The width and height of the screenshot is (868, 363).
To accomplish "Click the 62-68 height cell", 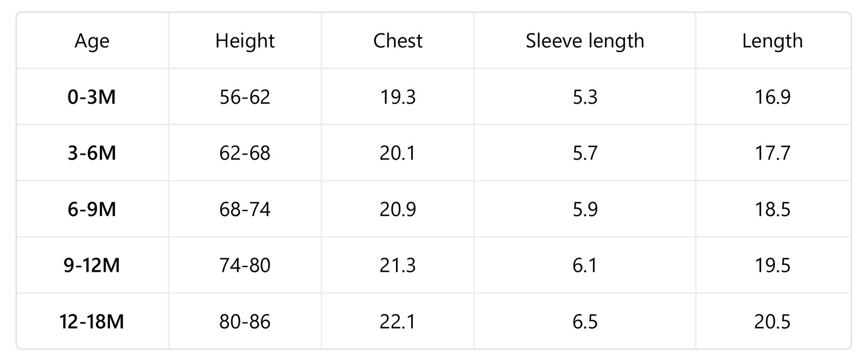I will [245, 153].
